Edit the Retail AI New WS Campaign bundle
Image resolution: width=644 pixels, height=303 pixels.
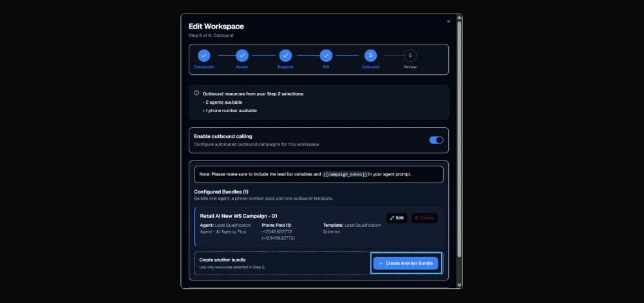[x=397, y=218]
